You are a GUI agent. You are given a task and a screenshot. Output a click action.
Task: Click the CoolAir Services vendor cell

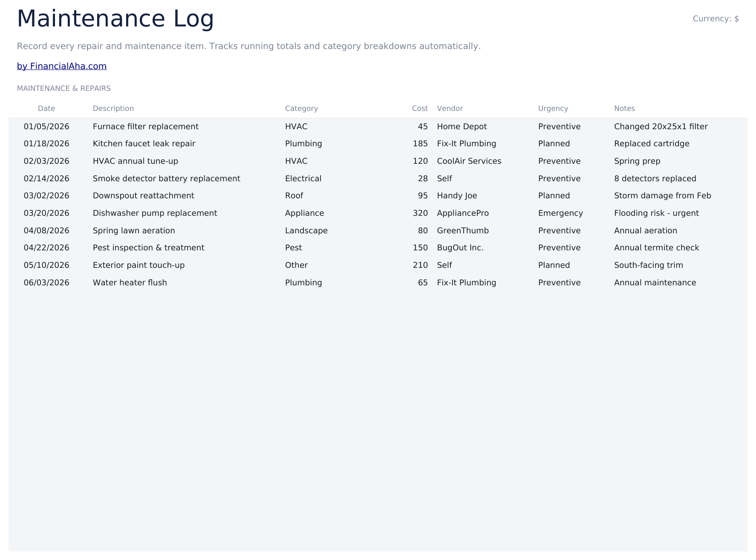tap(469, 161)
